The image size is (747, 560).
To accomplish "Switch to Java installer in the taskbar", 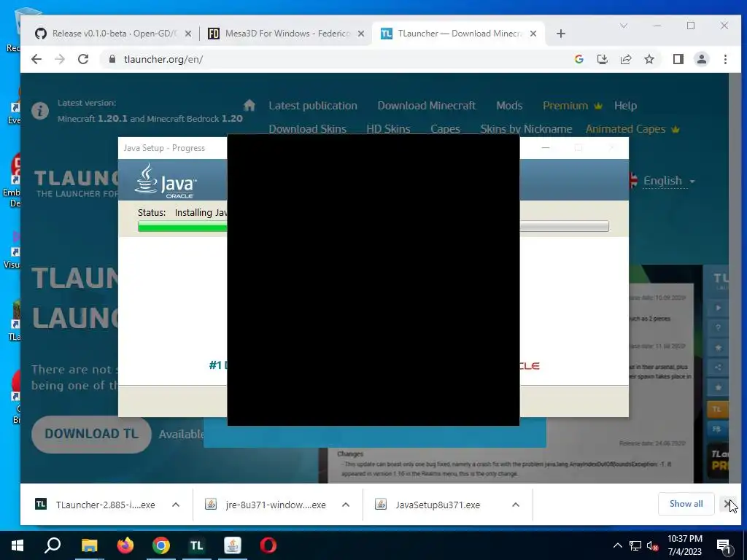I will click(233, 545).
